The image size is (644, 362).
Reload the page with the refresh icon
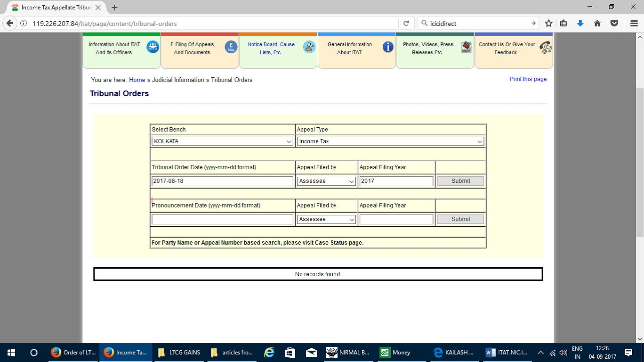coord(406,23)
